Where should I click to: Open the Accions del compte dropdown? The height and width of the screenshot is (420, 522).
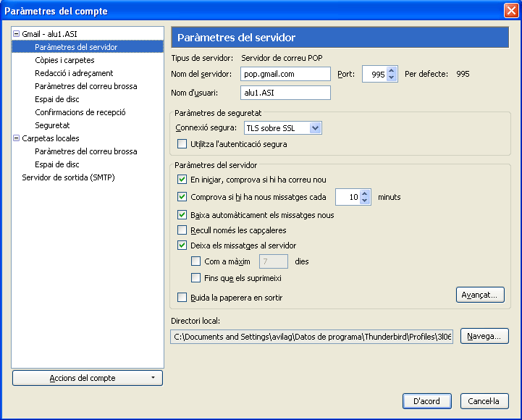click(88, 378)
